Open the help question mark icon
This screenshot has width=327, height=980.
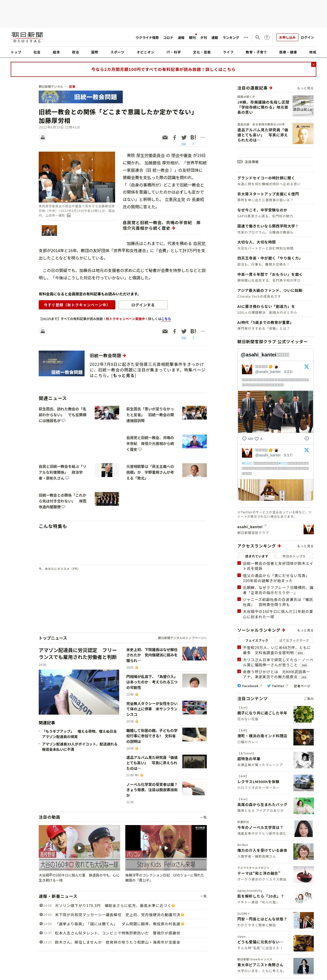[x=267, y=37]
